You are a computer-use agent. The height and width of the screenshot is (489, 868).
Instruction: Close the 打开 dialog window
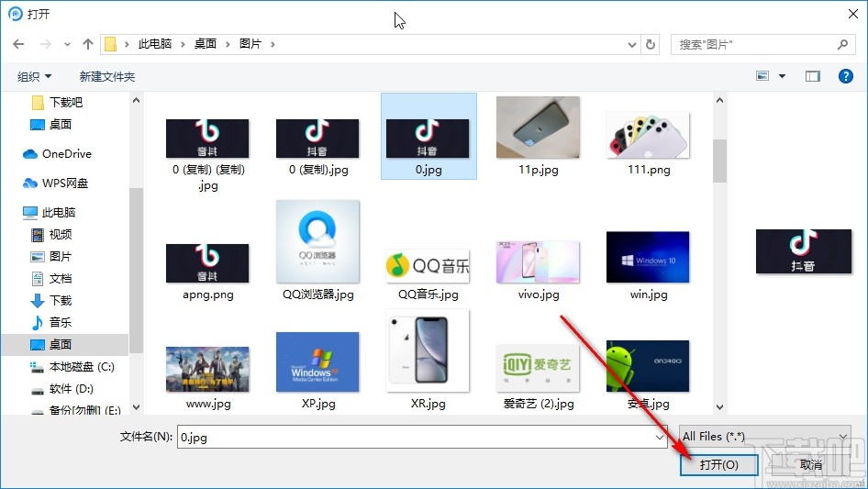pos(853,14)
